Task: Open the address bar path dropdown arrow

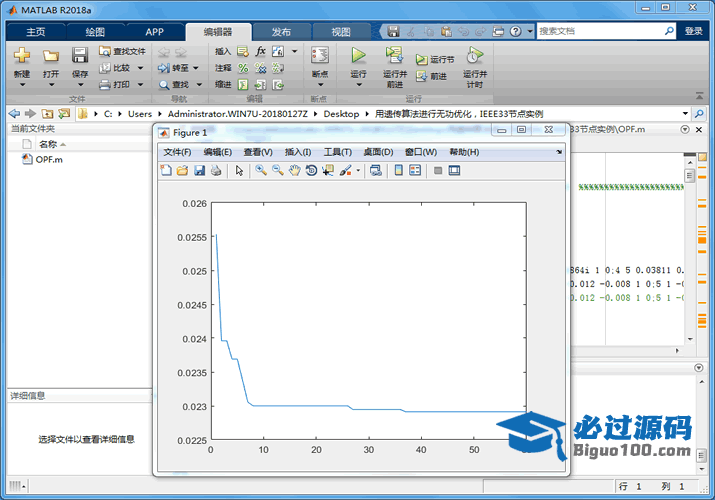Action: pos(685,113)
